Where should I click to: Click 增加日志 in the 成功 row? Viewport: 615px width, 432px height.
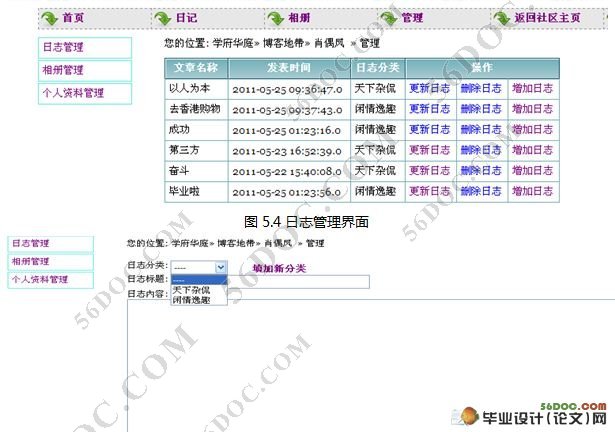[533, 130]
